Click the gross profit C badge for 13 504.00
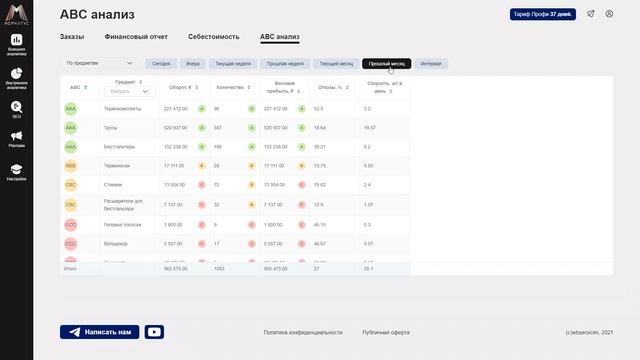Viewport: 640px width, 360px height. (x=302, y=185)
